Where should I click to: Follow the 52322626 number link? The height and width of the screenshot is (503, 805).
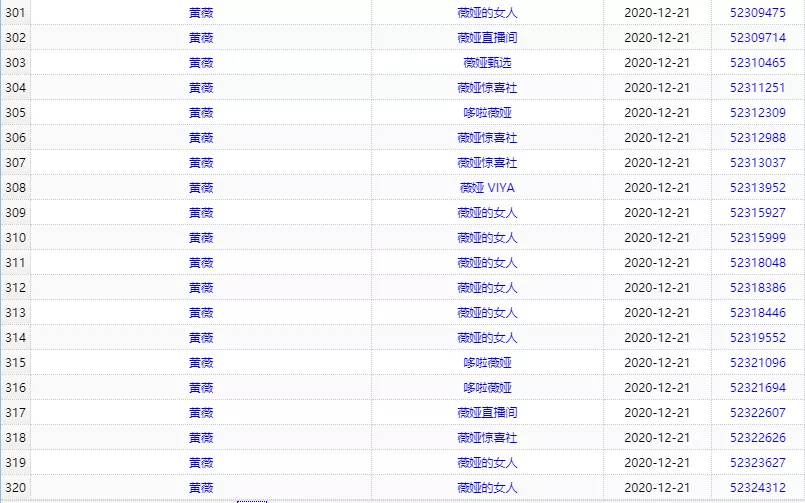758,438
